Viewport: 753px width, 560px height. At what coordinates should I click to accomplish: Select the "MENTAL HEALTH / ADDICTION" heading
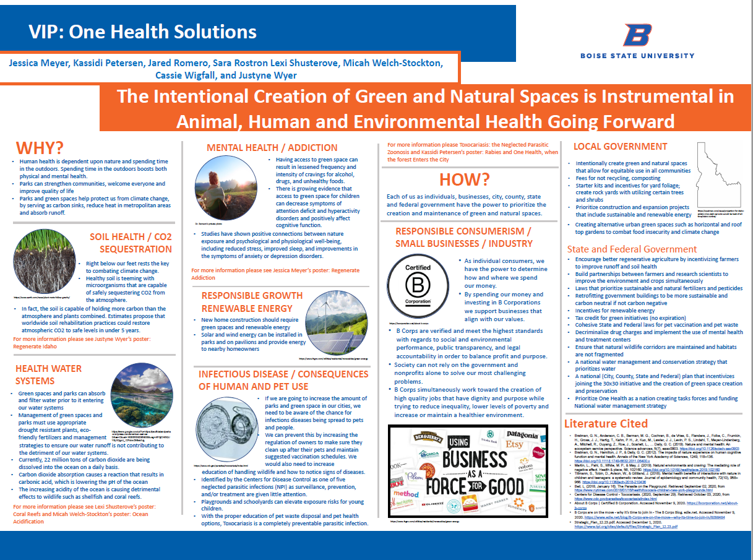pos(272,148)
